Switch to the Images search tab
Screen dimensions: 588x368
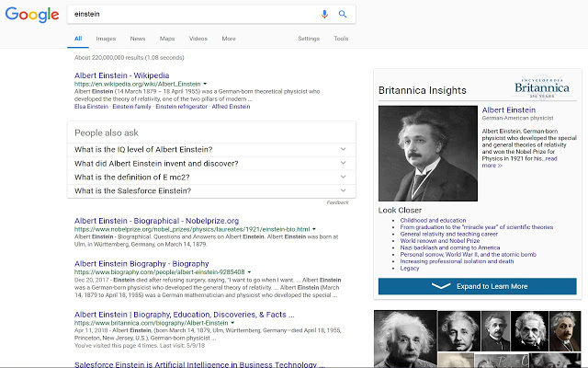pos(106,39)
